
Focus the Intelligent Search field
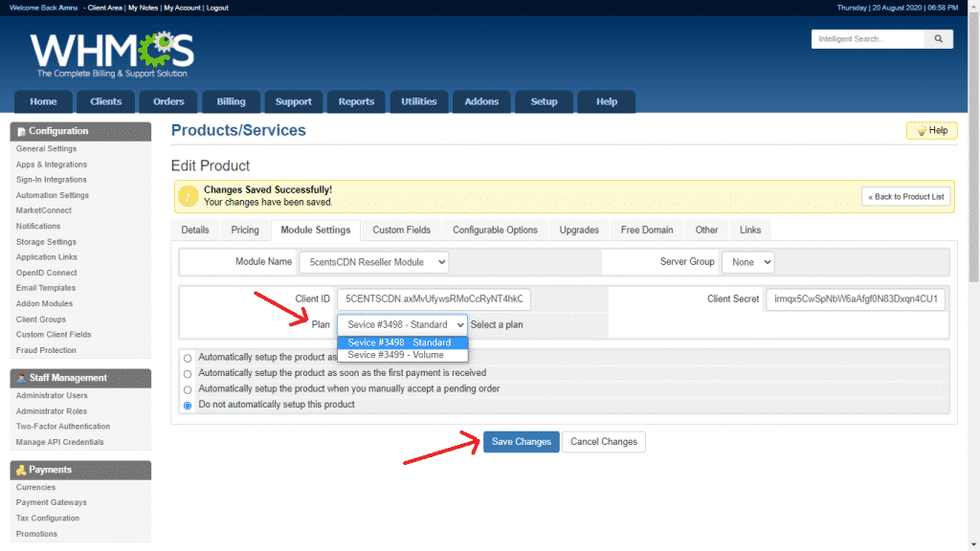pos(868,38)
